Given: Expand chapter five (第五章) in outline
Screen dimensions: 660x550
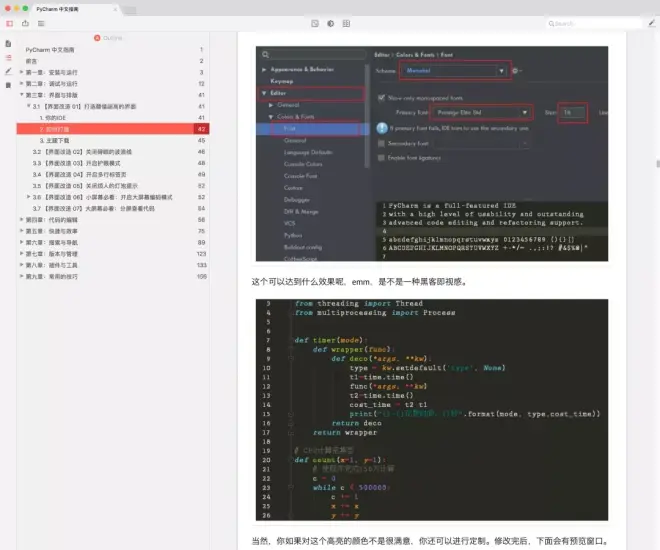Looking at the screenshot, I should 21,231.
